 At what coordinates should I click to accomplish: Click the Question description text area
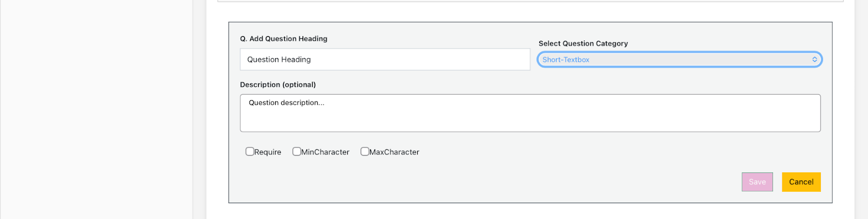click(529, 113)
